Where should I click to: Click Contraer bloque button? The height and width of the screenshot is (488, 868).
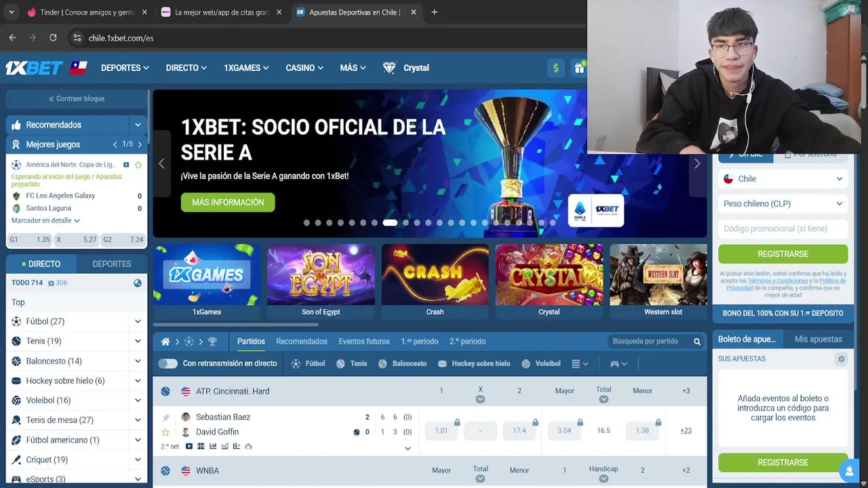76,99
